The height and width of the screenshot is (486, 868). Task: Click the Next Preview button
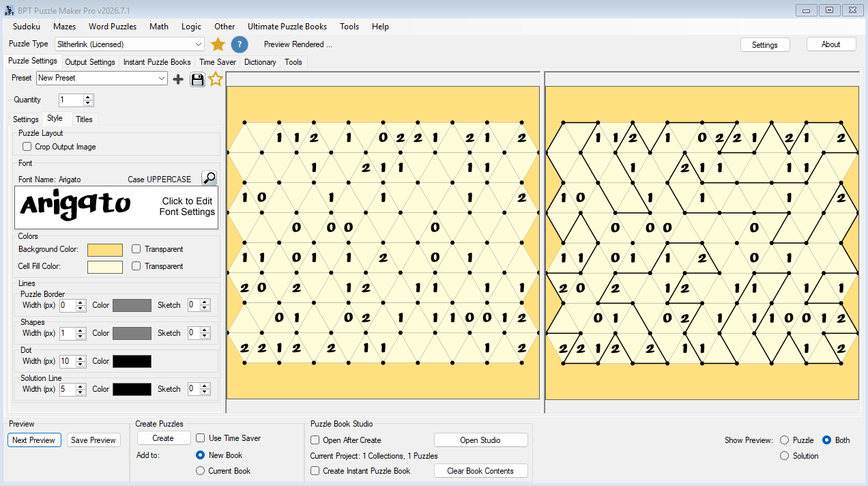34,440
